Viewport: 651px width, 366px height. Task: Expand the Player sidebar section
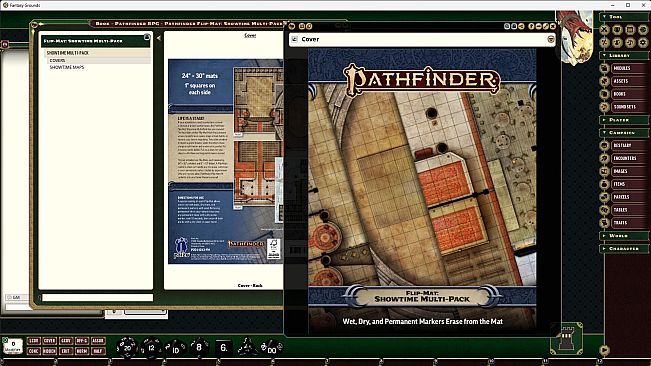(x=624, y=120)
